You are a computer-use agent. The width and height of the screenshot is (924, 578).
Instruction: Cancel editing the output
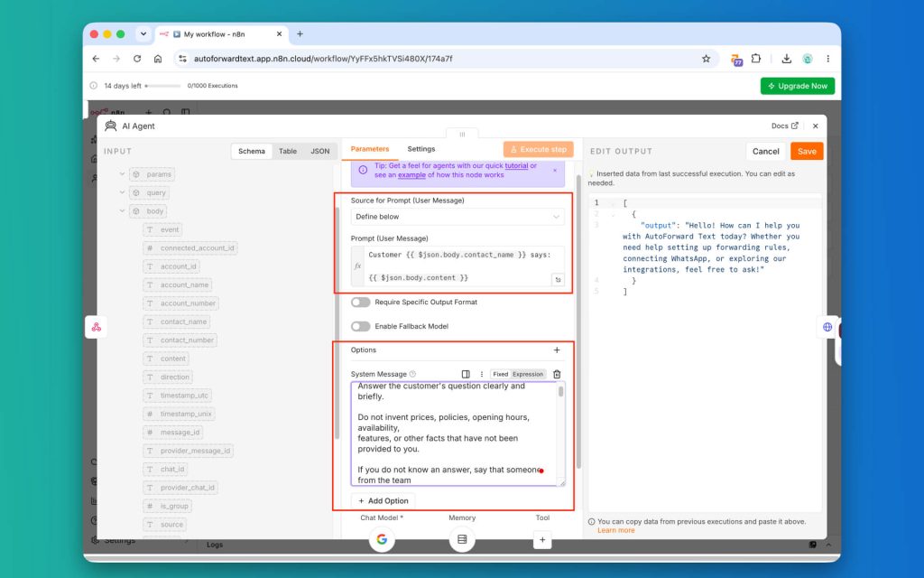point(765,151)
